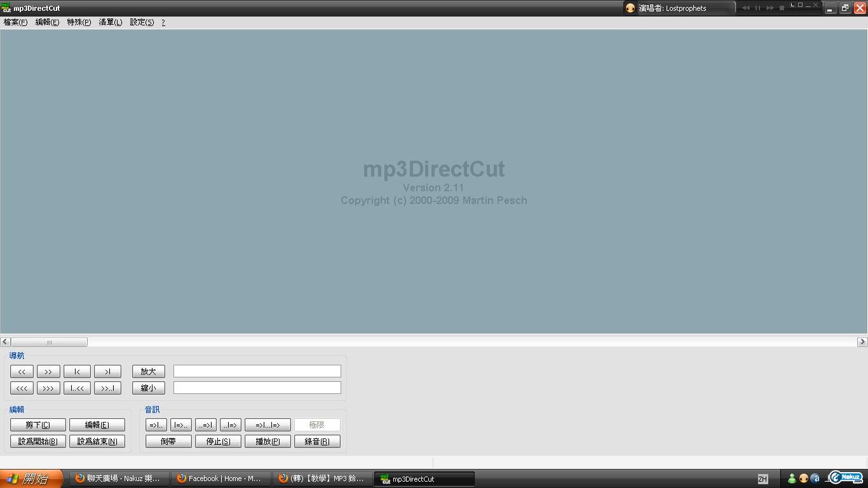Click the mini player headphone face icon

630,8
